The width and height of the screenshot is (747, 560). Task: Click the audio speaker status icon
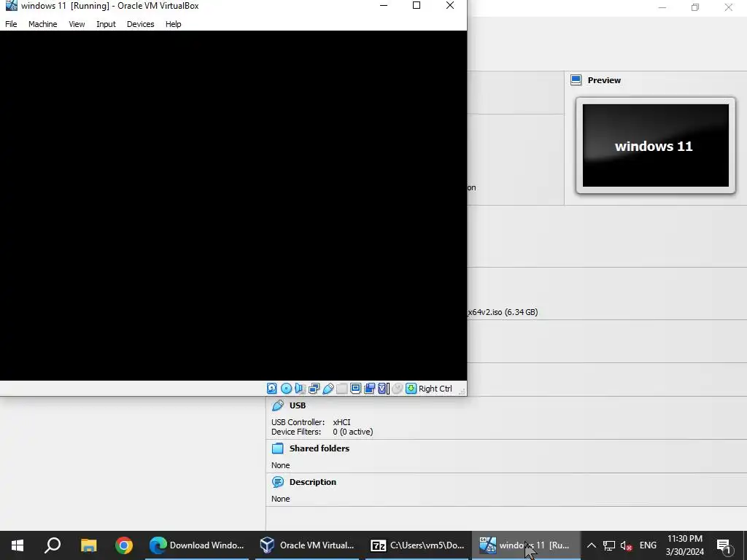300,389
